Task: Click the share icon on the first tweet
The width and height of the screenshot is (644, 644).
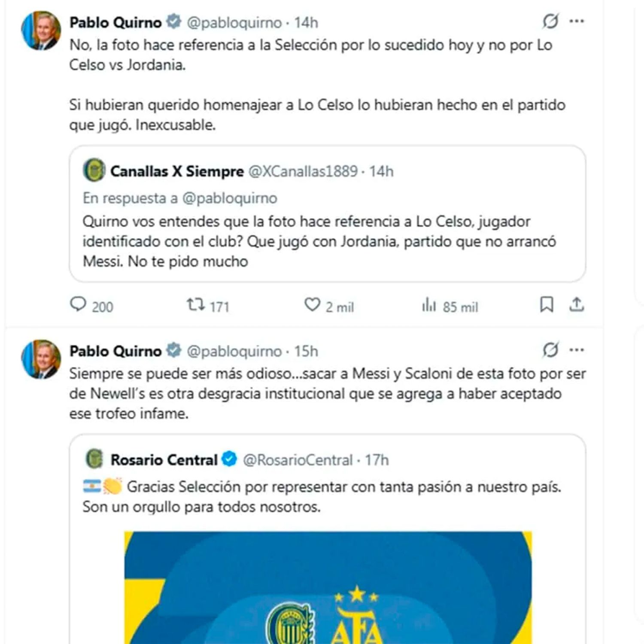Action: (x=577, y=305)
